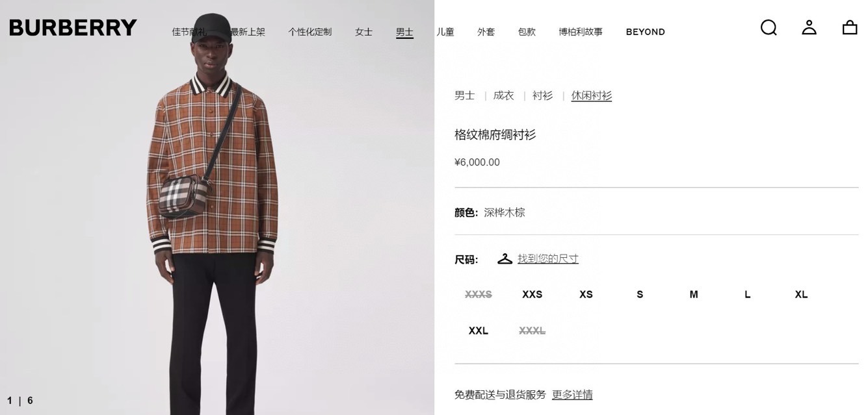Screen dimensions: 868x415
Task: Select size XXS
Action: 532,294
